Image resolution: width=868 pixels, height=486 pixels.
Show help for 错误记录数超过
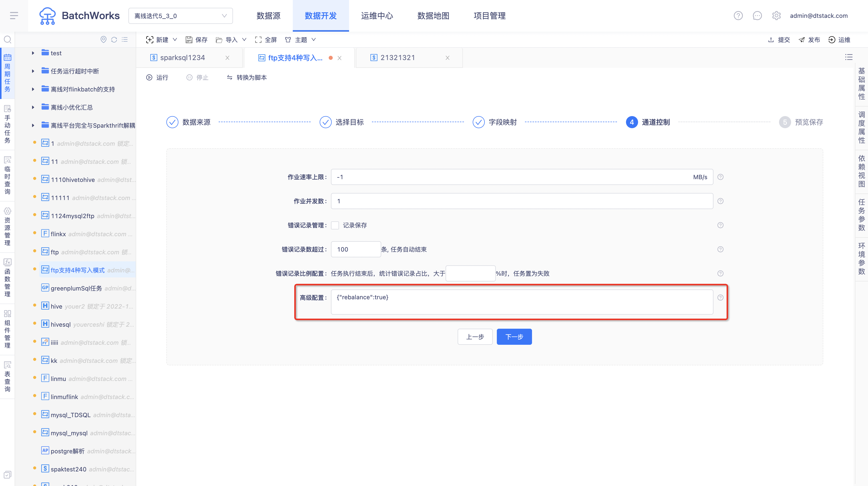(x=720, y=249)
